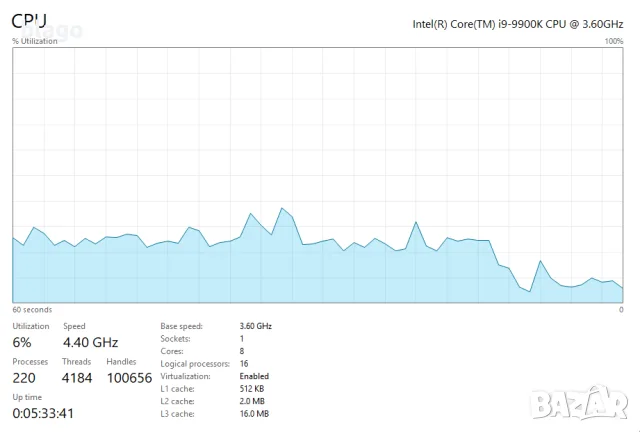Click the L1 cache value 512 KB

pos(251,389)
